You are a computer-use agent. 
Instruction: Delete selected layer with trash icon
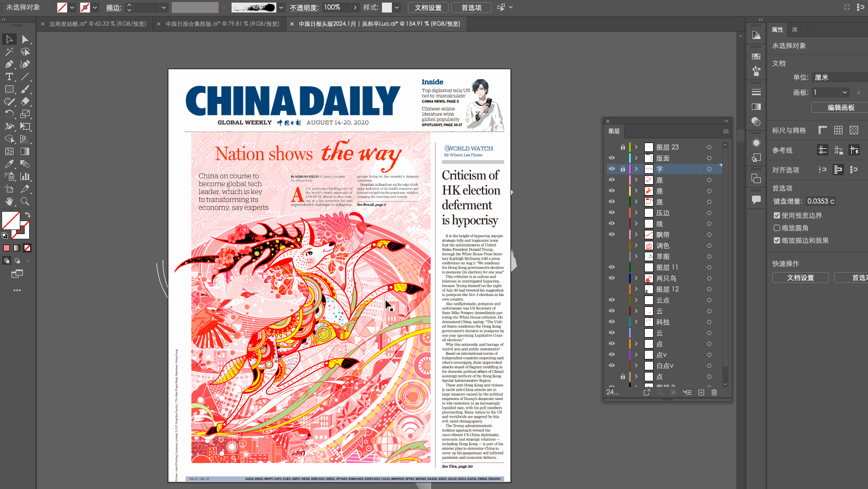point(714,392)
